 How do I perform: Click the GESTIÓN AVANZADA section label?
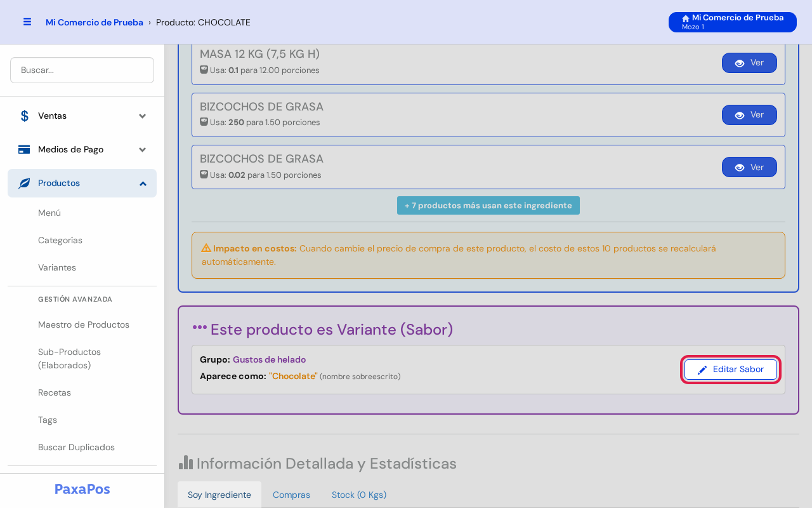point(75,299)
